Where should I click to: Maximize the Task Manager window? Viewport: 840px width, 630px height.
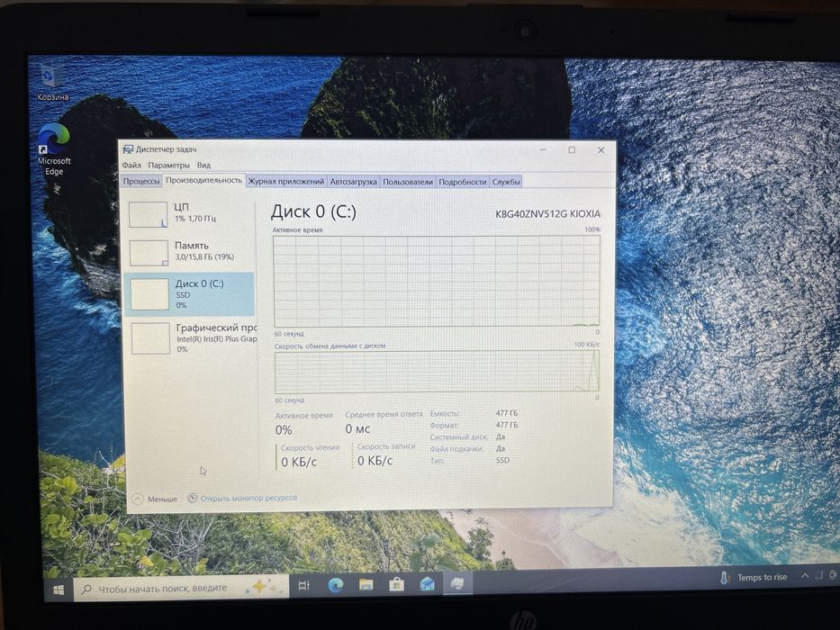pos(572,150)
